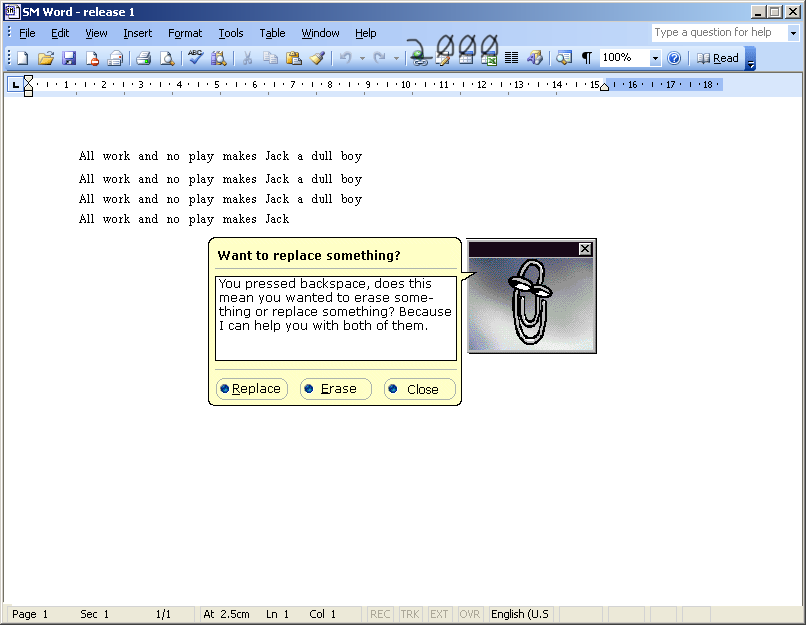Toggle macro recording via REC indicator

[x=380, y=614]
